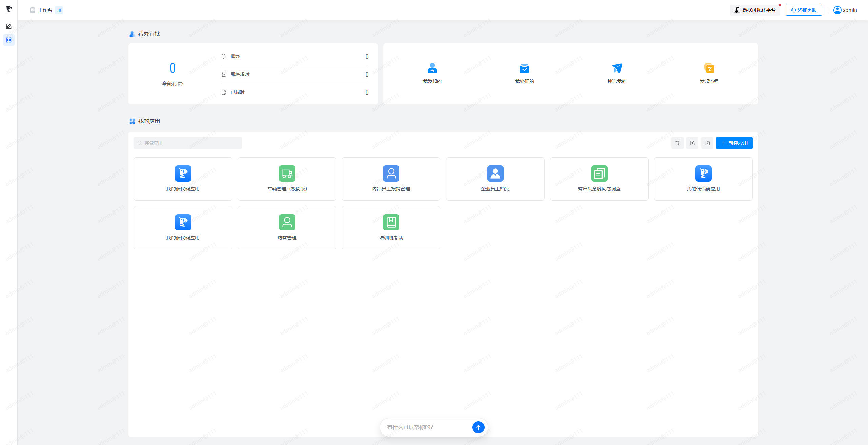Viewport: 868px width, 445px height.
Task: Open 我发起的 processes icon
Action: 432,68
